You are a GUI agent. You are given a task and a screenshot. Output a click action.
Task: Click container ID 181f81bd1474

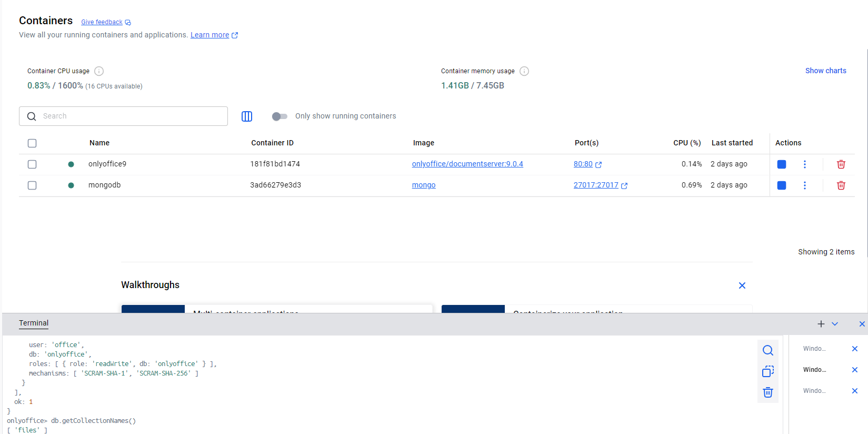pos(275,164)
